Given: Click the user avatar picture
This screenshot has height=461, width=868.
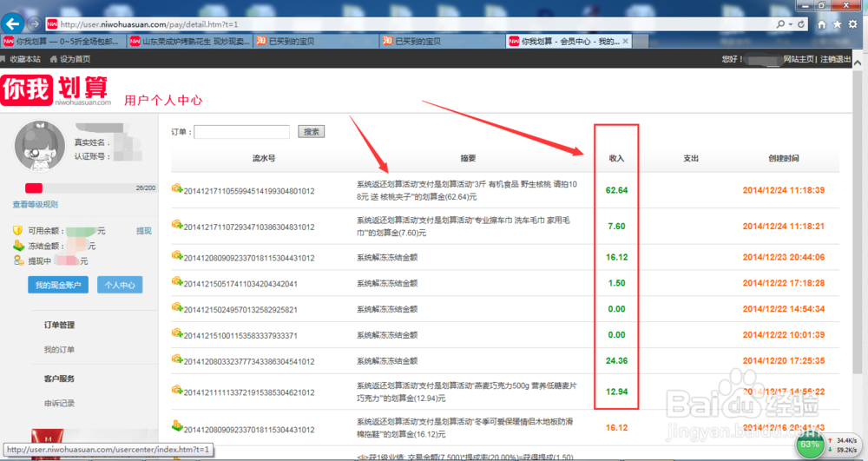Looking at the screenshot, I should point(39,146).
